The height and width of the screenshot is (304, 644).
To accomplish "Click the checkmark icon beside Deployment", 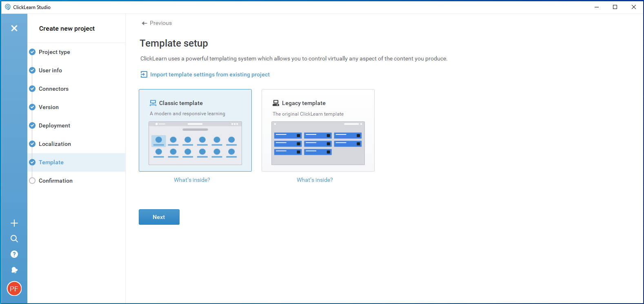I will pyautogui.click(x=32, y=125).
